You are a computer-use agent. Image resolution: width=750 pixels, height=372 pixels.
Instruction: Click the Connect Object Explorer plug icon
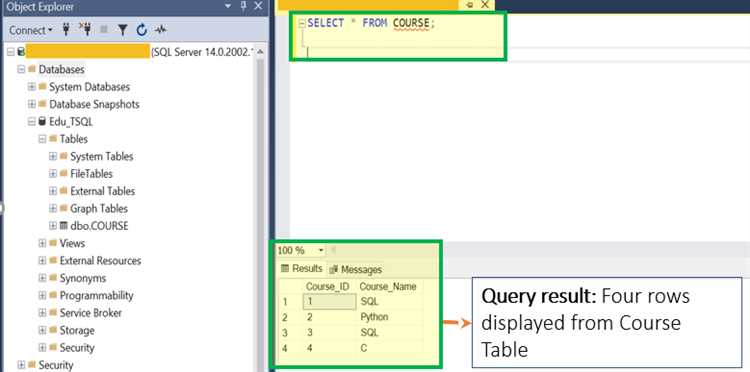(66, 30)
